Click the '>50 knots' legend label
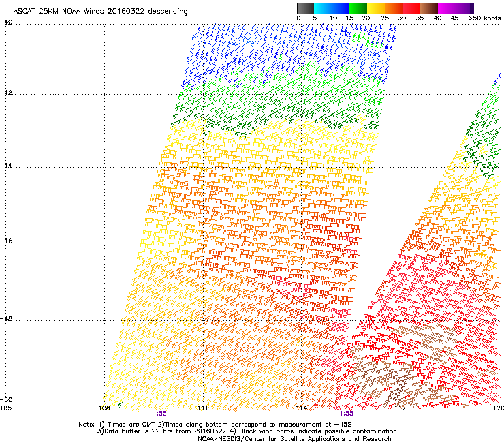Viewport: 504px width, 443px height. (484, 18)
